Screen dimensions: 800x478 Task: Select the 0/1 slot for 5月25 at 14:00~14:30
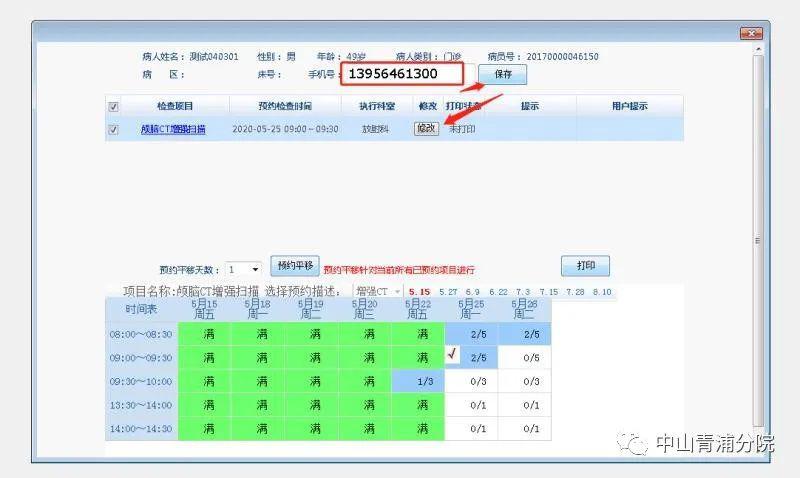click(x=471, y=429)
